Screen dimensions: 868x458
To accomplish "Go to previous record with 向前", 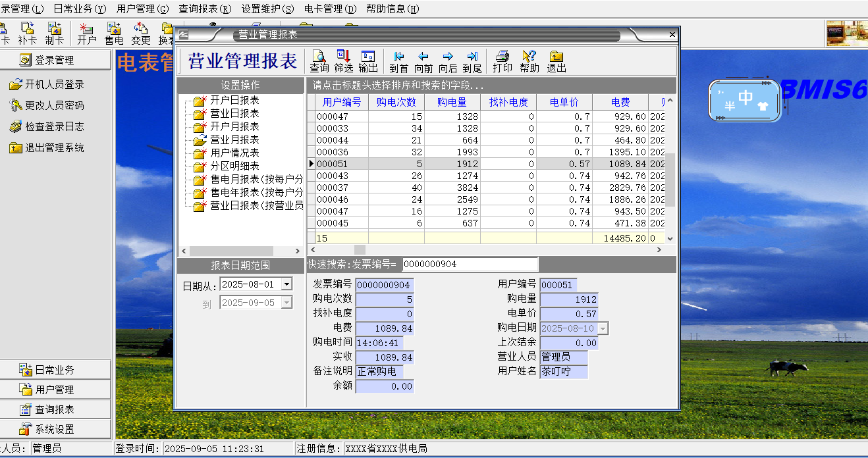I will point(423,61).
